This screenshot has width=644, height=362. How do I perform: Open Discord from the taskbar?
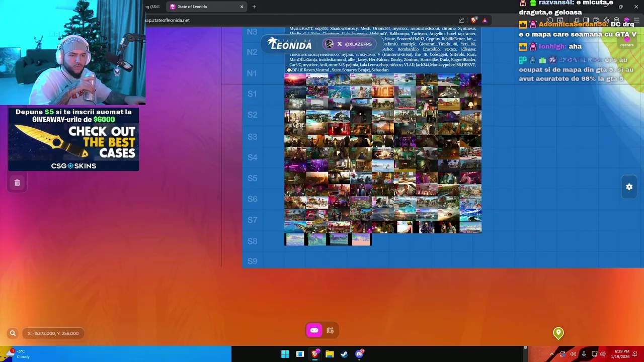pyautogui.click(x=359, y=354)
